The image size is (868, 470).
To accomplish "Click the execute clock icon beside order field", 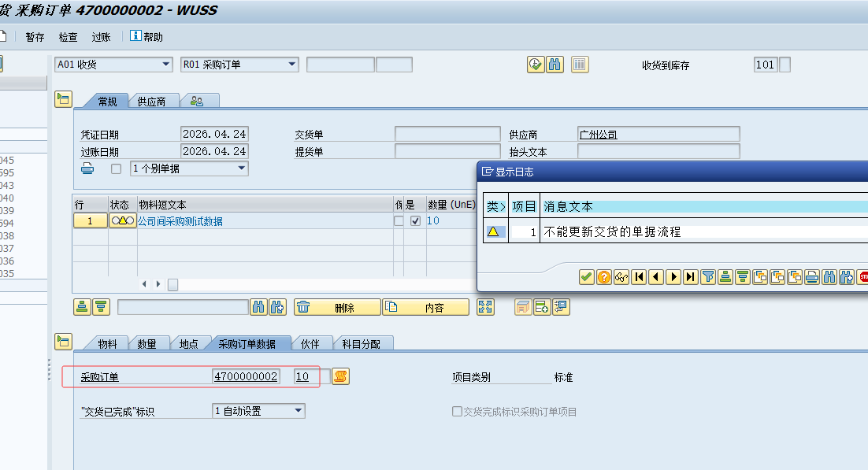I will pyautogui.click(x=536, y=65).
